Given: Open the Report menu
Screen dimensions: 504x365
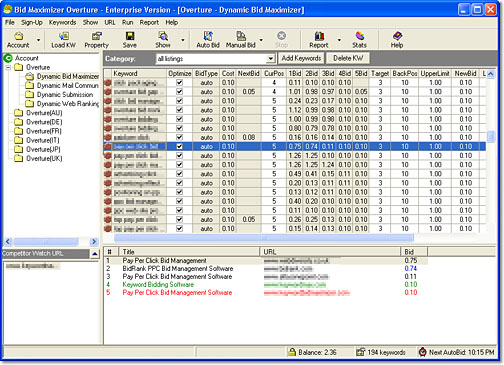Looking at the screenshot, I should (149, 23).
